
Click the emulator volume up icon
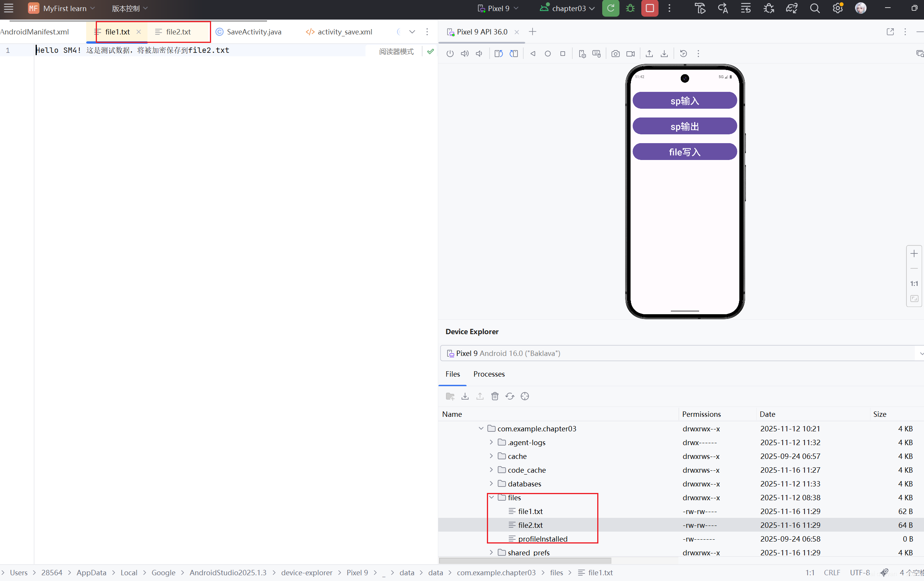pyautogui.click(x=464, y=54)
